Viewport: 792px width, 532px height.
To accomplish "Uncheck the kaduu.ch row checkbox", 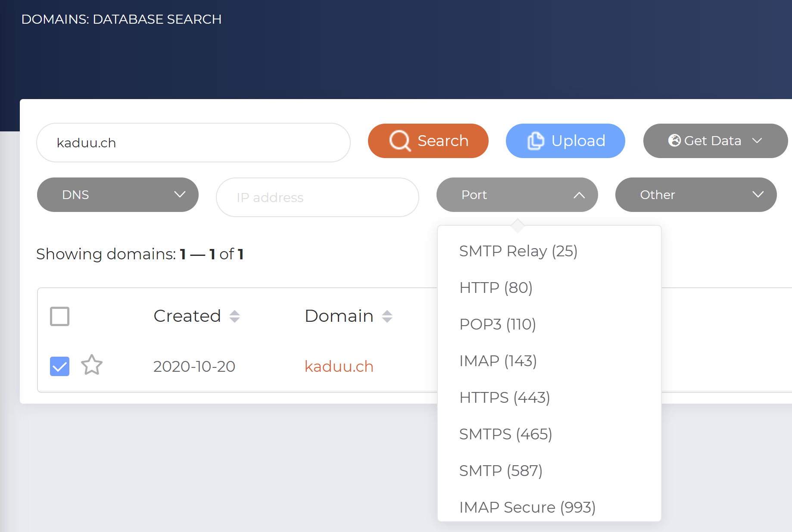I will [59, 366].
